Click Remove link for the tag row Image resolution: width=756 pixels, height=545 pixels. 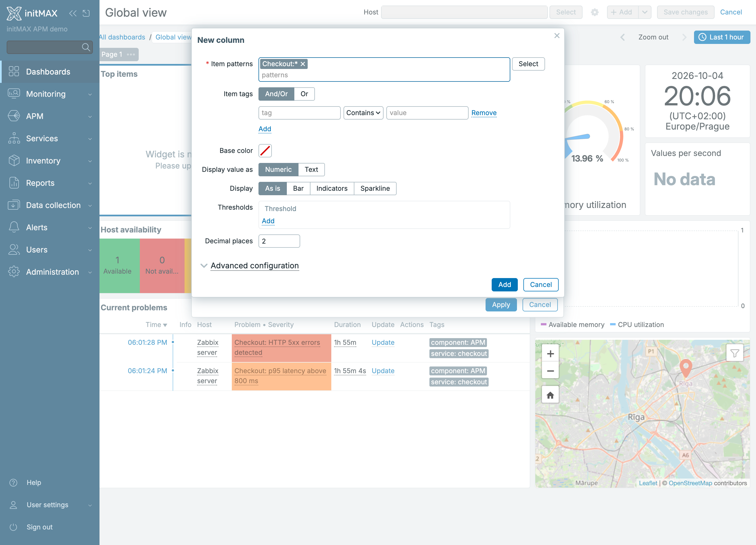[484, 113]
